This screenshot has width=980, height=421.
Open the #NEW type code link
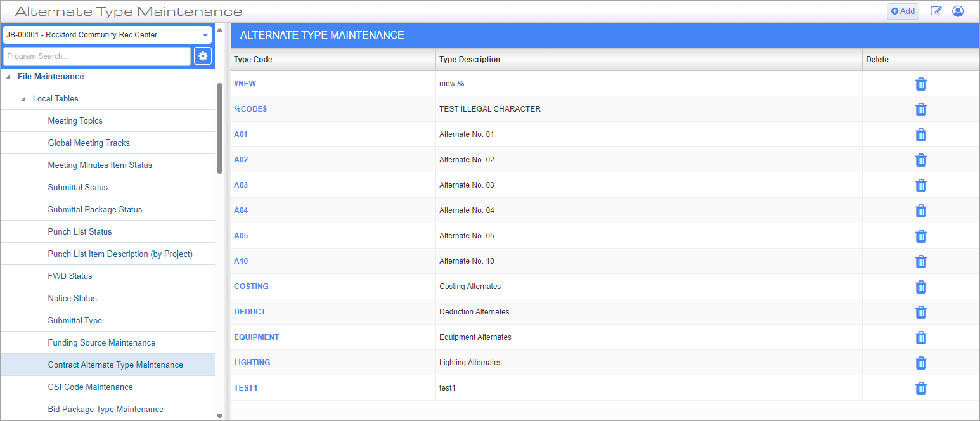point(245,84)
